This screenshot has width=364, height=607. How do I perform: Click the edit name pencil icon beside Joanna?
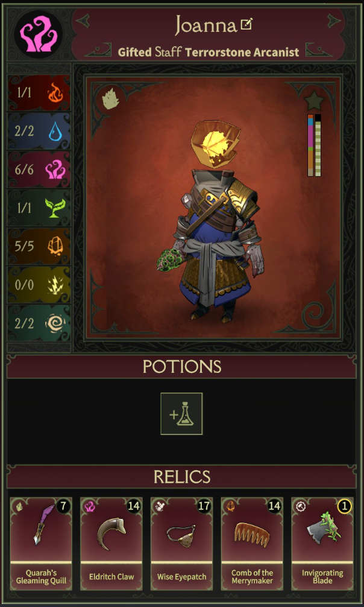click(246, 25)
